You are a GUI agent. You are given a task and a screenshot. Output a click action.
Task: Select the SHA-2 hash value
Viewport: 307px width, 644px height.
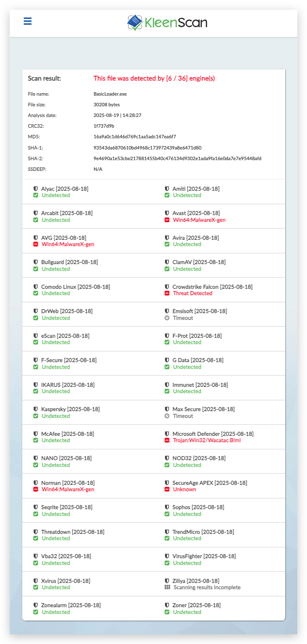[x=178, y=158]
